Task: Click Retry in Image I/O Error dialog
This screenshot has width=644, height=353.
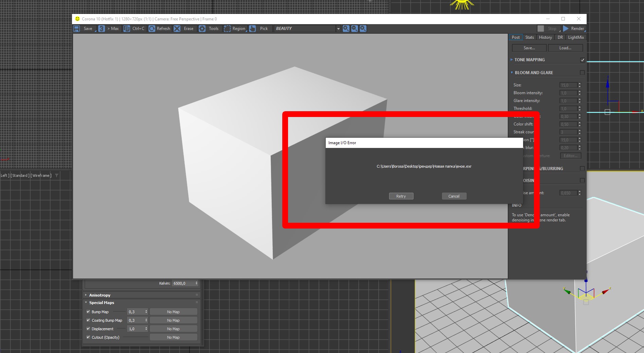Action: coord(401,196)
